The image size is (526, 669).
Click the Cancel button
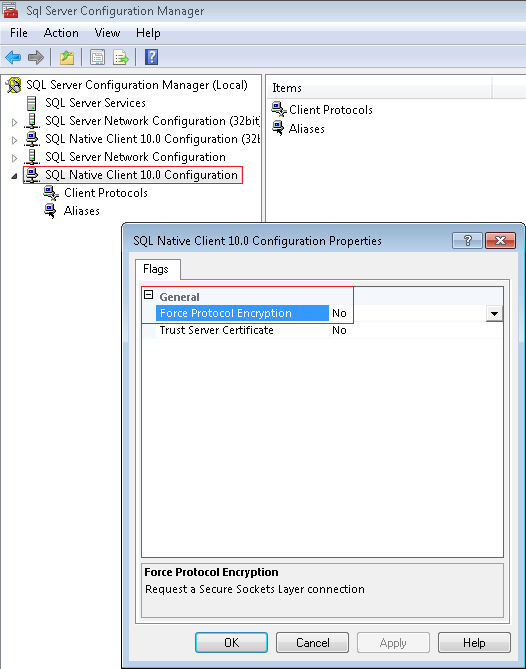coord(312,643)
